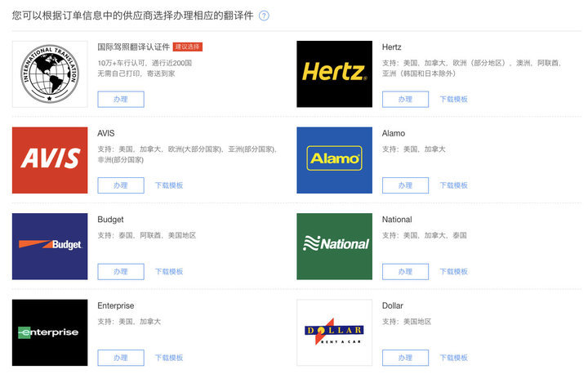Click the text 支持：泰国、阿联酋、美国地区
Screen dimensions: 588x374
(x=147, y=235)
